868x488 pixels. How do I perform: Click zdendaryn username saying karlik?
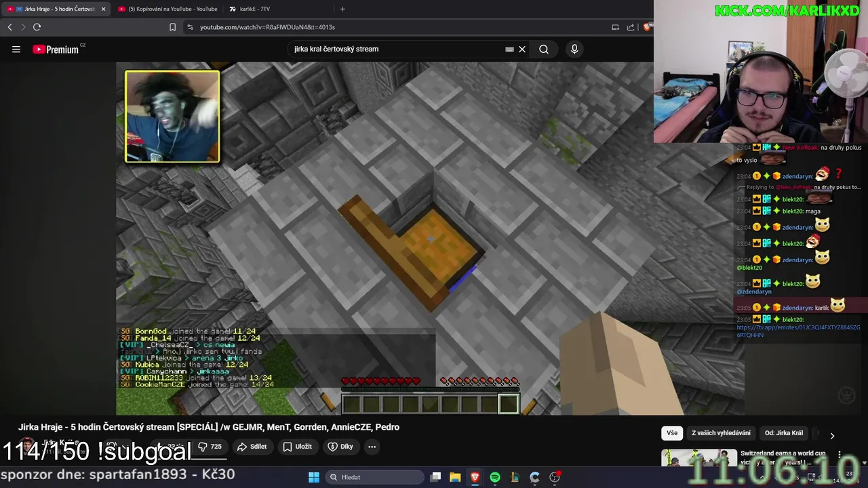click(797, 308)
